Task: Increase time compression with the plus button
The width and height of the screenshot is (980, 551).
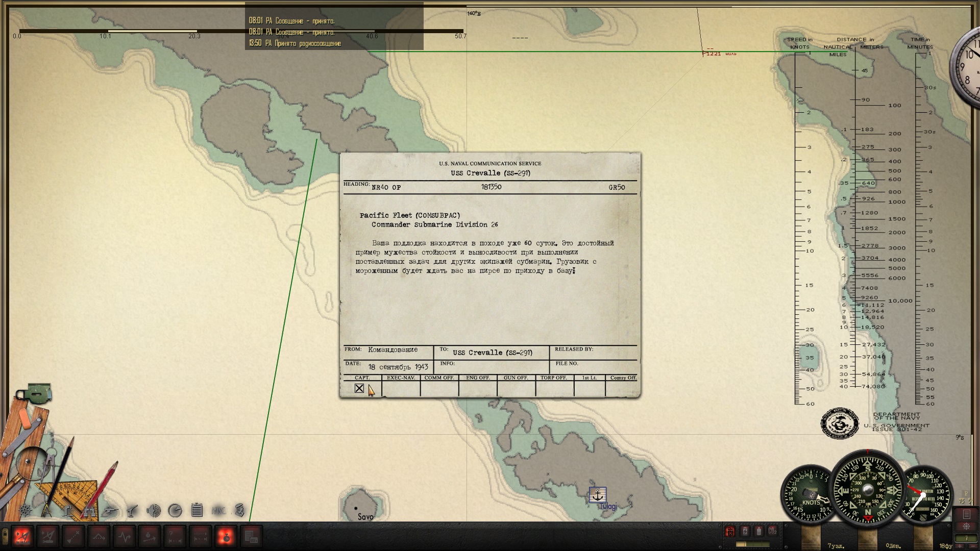Action: pyautogui.click(x=960, y=546)
